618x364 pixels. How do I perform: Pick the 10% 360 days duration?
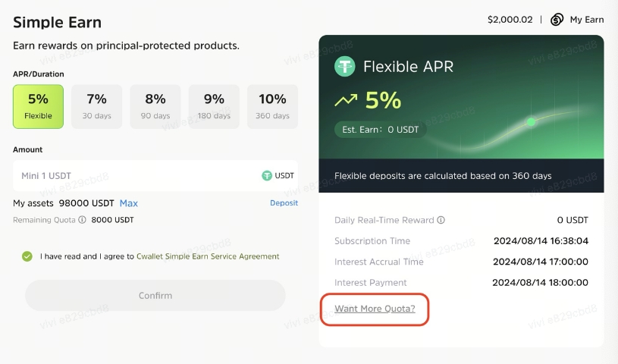pos(272,106)
